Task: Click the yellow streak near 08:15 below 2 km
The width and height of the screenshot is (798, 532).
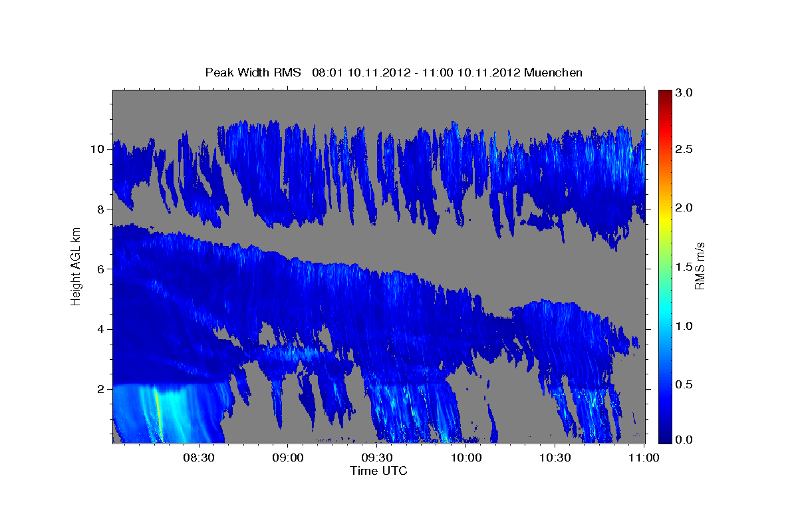Action: [158, 414]
